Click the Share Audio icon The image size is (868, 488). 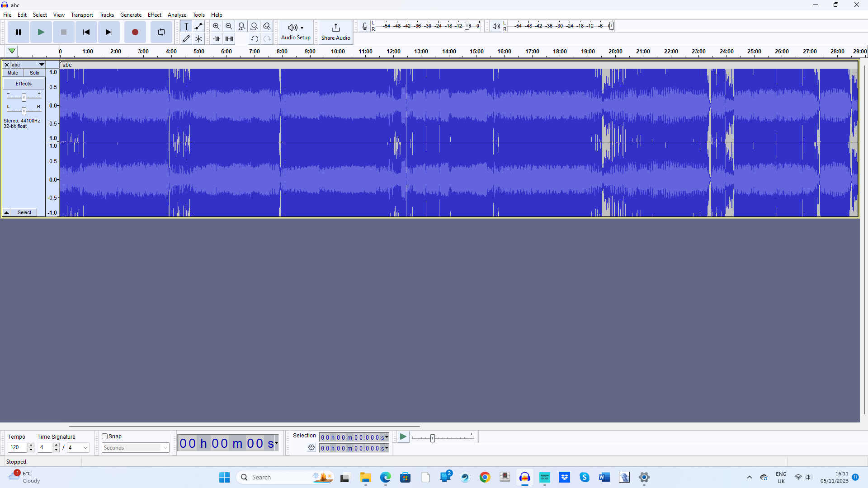335,28
